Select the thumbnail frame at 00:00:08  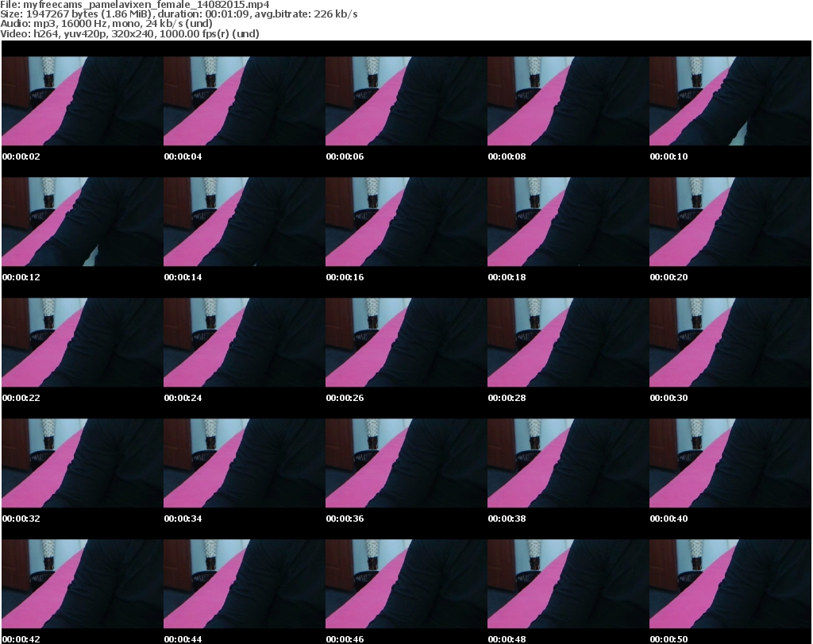tap(568, 101)
